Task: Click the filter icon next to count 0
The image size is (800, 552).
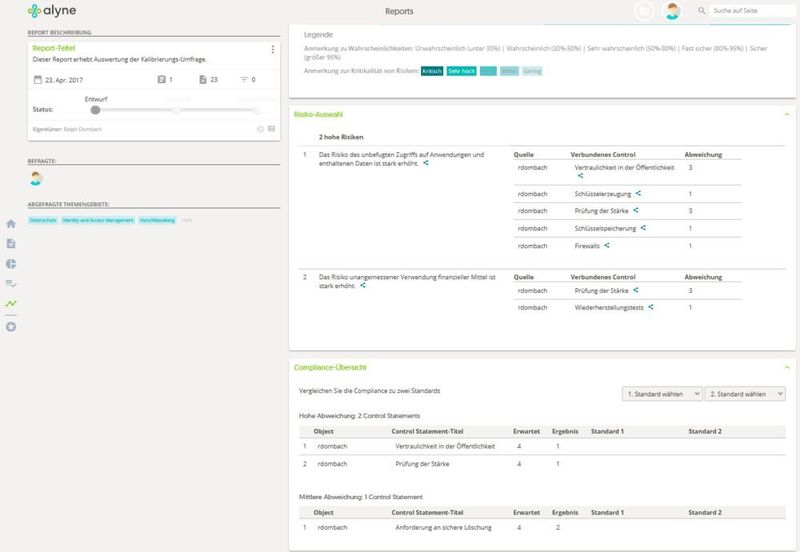Action: 244,80
